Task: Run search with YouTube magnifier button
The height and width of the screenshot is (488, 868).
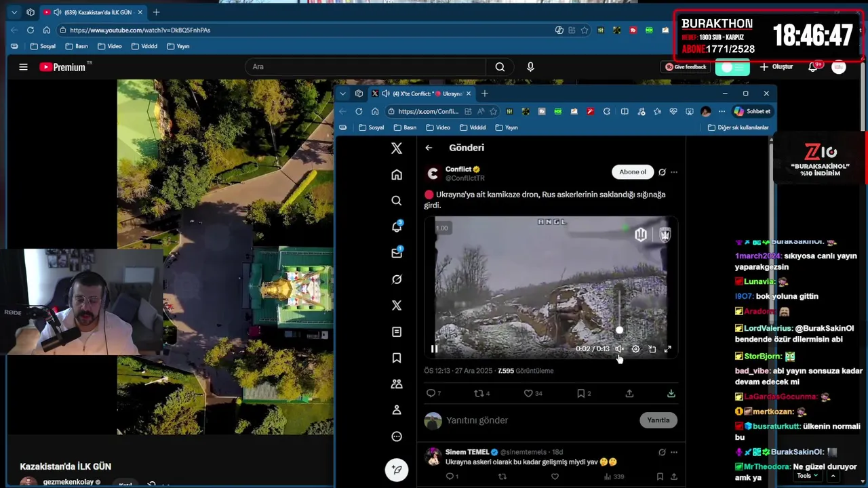Action: click(500, 66)
